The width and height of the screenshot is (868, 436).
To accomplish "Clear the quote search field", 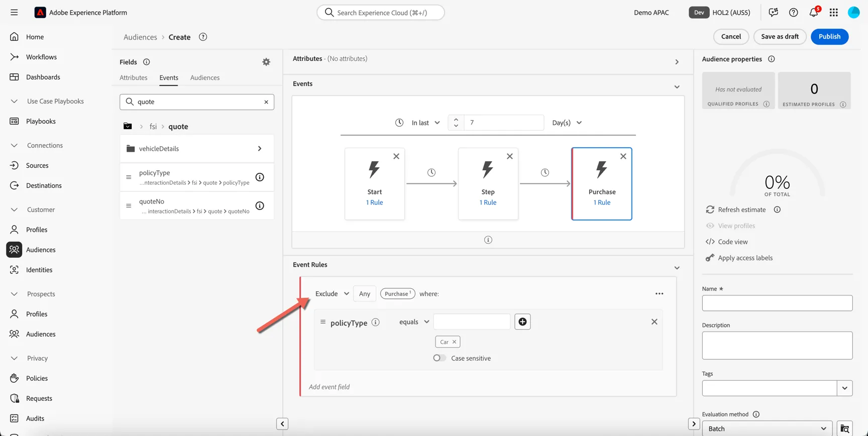I will (266, 102).
